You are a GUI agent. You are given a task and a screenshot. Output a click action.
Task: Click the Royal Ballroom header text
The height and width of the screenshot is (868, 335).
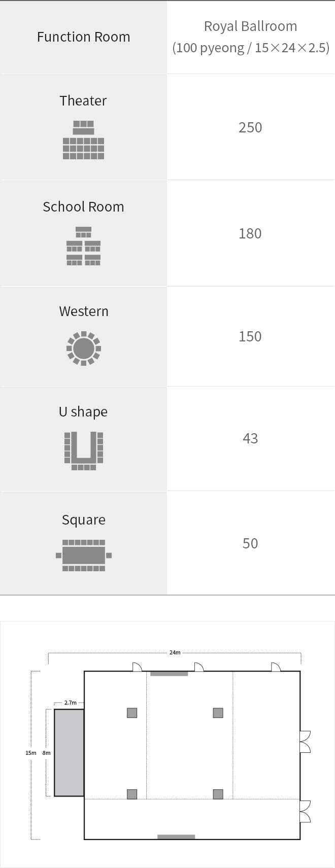point(251,26)
